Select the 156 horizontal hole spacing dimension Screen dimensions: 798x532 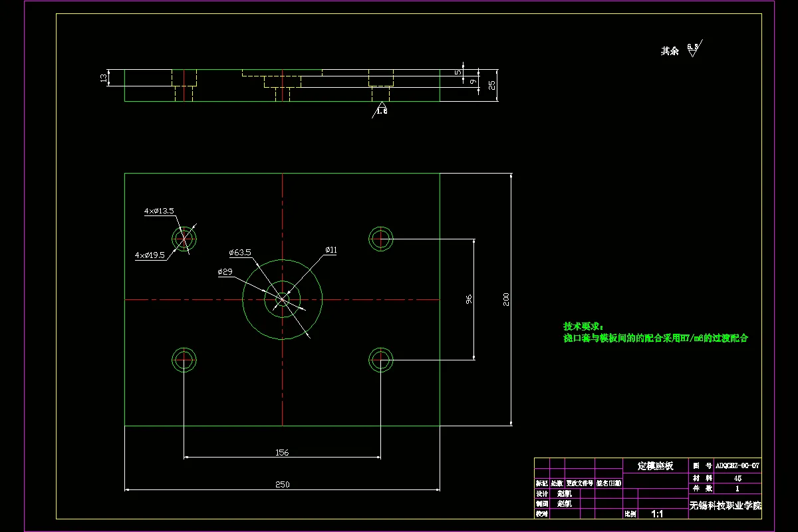(282, 452)
